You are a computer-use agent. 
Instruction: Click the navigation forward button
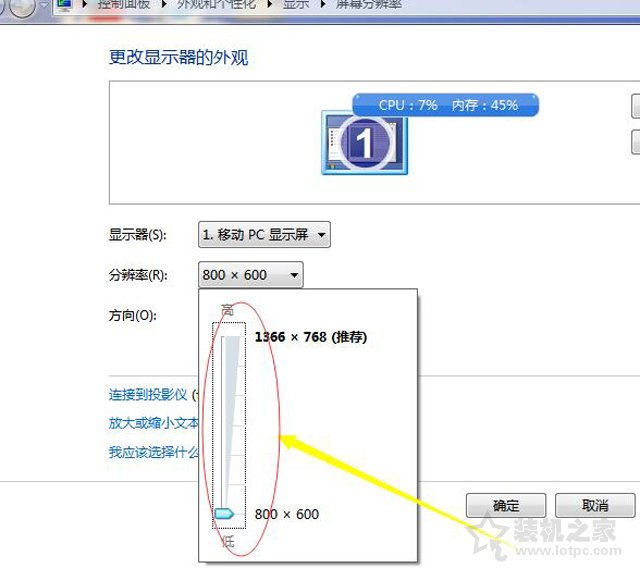22,6
